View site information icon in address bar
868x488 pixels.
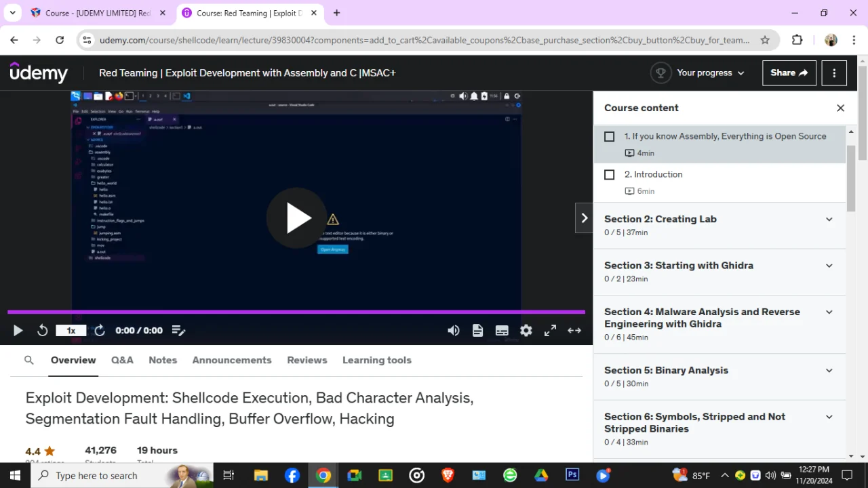coord(86,40)
